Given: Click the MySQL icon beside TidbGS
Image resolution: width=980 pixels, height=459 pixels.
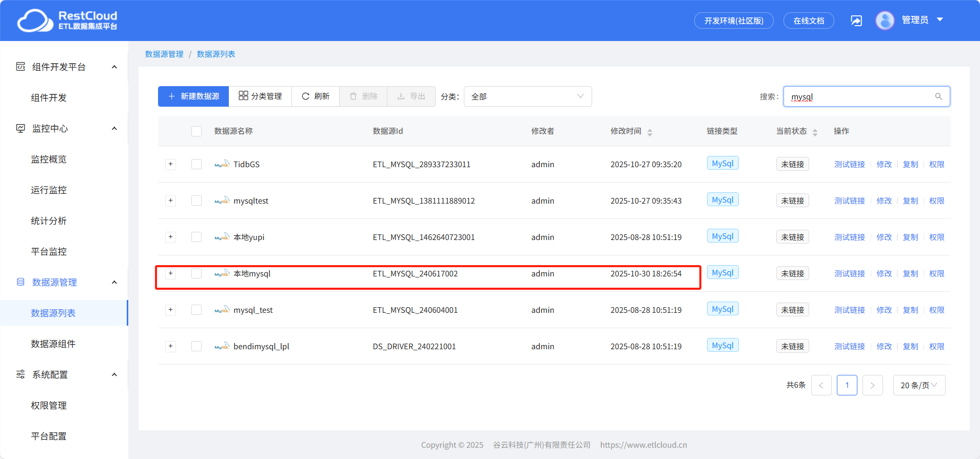Looking at the screenshot, I should pos(222,165).
